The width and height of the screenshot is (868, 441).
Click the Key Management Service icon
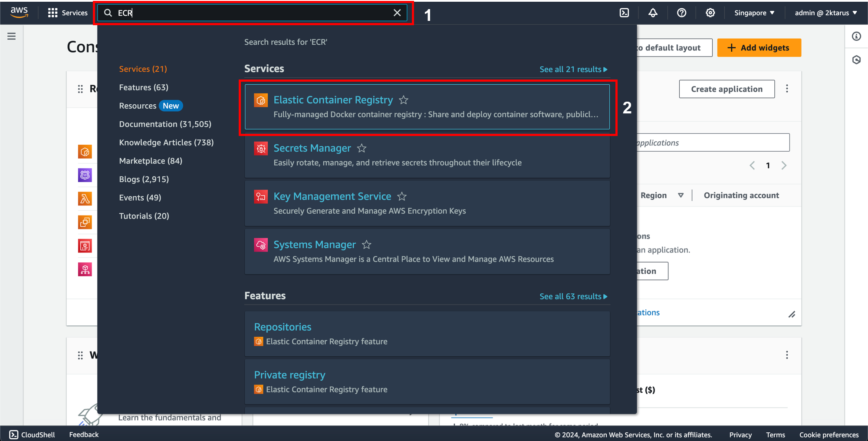(x=261, y=197)
